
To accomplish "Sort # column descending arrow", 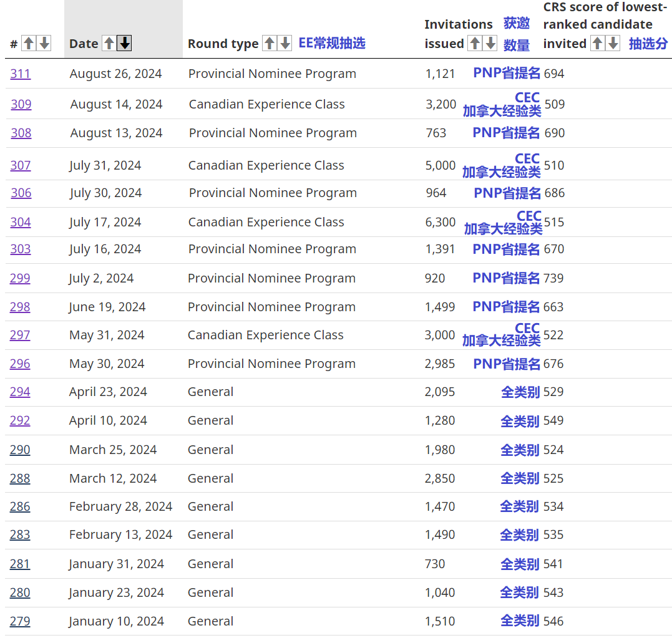I will point(44,43).
